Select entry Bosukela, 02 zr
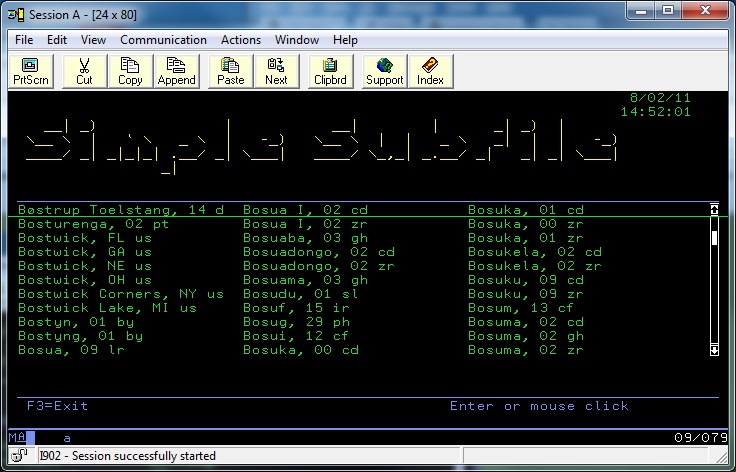Viewport: 736px width, 472px height. [x=535, y=266]
